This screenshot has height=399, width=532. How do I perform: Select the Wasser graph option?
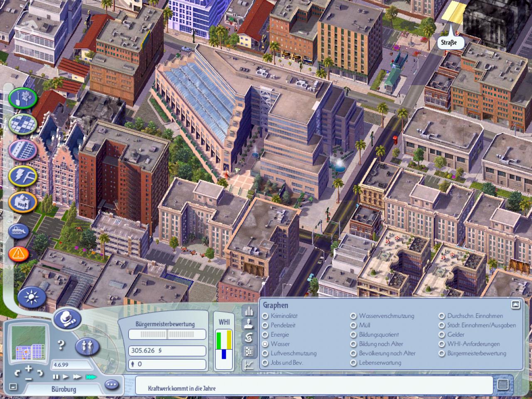(x=276, y=344)
